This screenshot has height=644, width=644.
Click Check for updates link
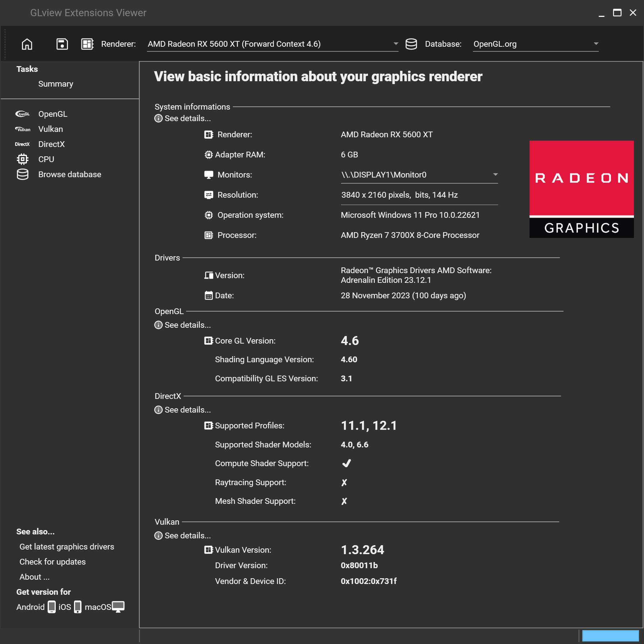(x=52, y=562)
